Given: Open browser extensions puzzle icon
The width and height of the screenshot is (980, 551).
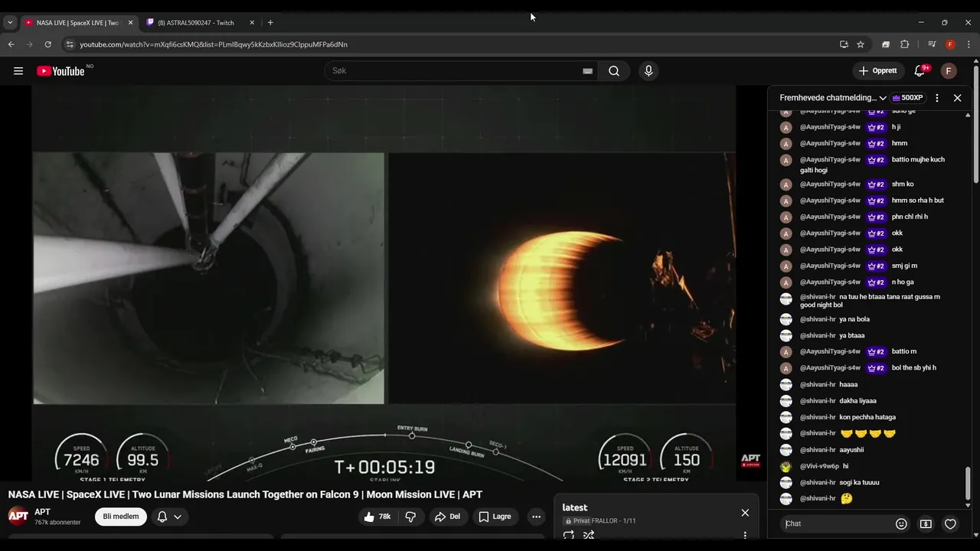Looking at the screenshot, I should pos(904,44).
